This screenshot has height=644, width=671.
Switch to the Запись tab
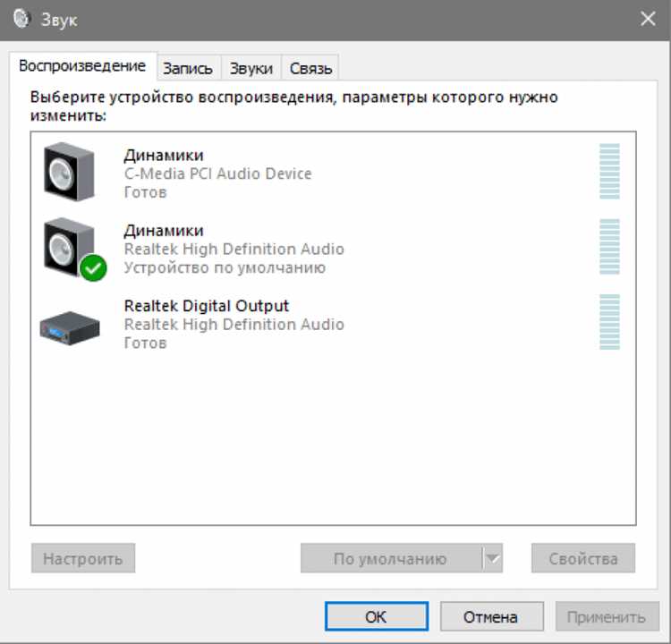point(188,68)
